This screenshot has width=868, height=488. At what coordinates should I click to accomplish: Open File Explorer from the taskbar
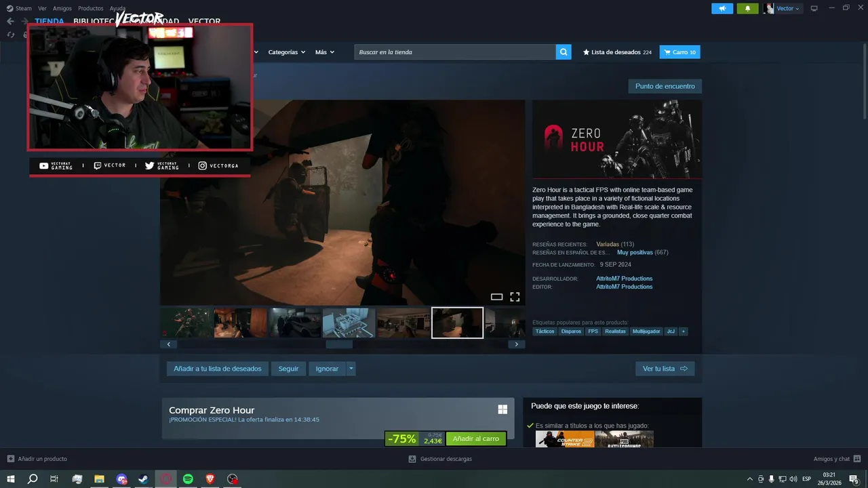pos(99,479)
